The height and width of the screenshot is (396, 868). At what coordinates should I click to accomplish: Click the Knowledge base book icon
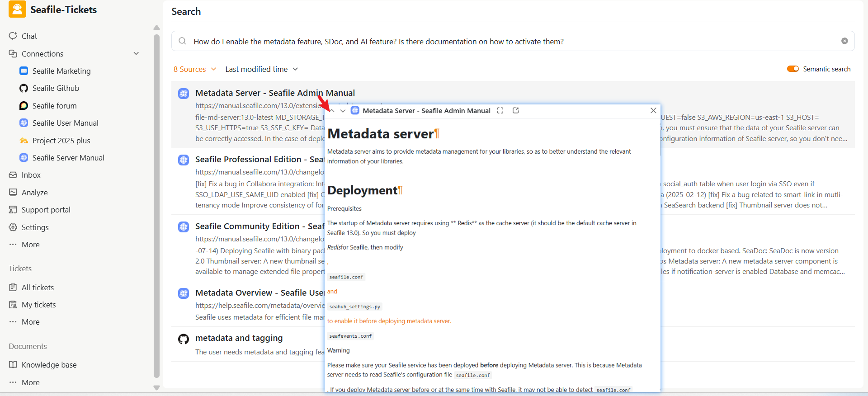tap(13, 365)
